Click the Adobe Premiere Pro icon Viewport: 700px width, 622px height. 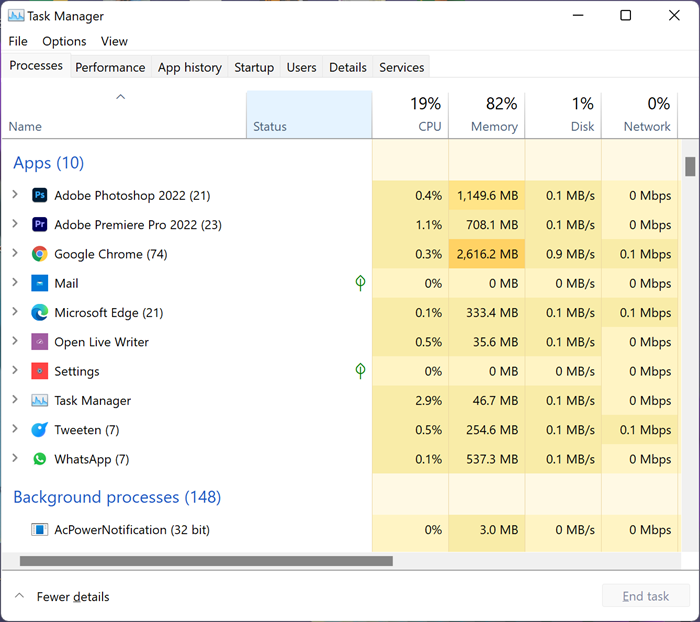point(39,224)
